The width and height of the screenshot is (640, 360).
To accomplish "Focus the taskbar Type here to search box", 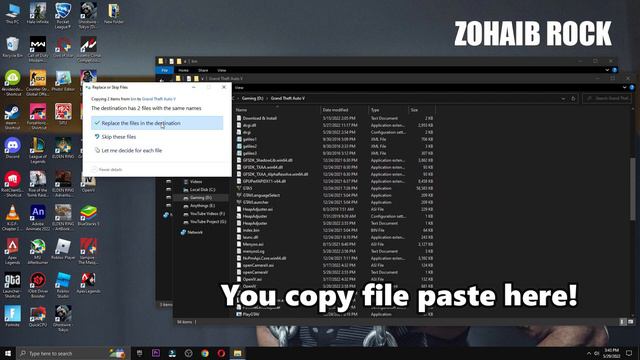I will point(73,353).
